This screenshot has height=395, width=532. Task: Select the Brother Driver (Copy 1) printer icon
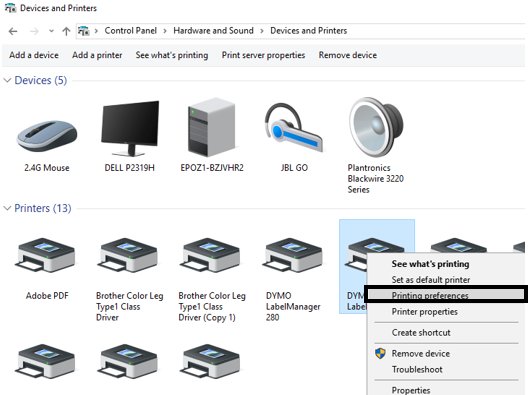tap(211, 255)
